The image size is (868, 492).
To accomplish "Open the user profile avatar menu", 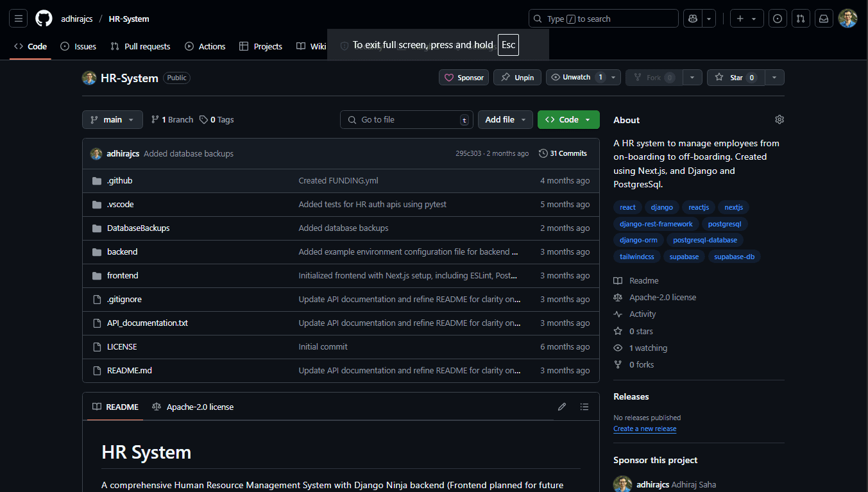I will [x=847, y=19].
